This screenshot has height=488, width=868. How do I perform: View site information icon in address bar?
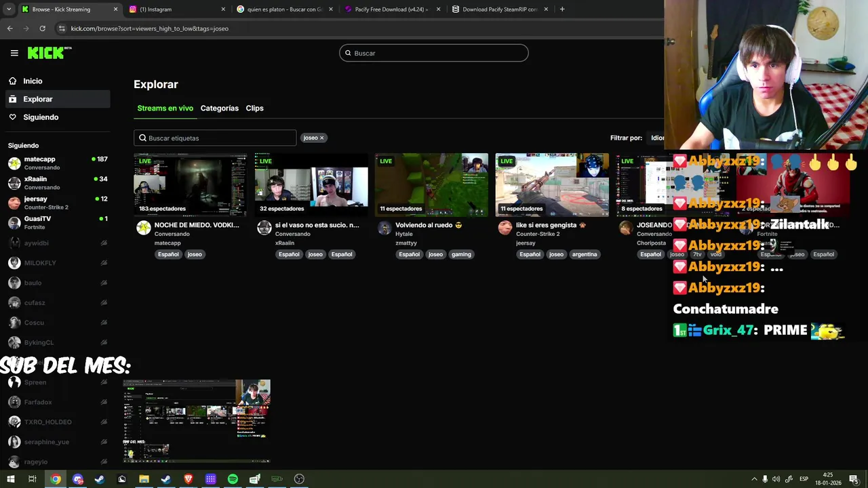62,28
